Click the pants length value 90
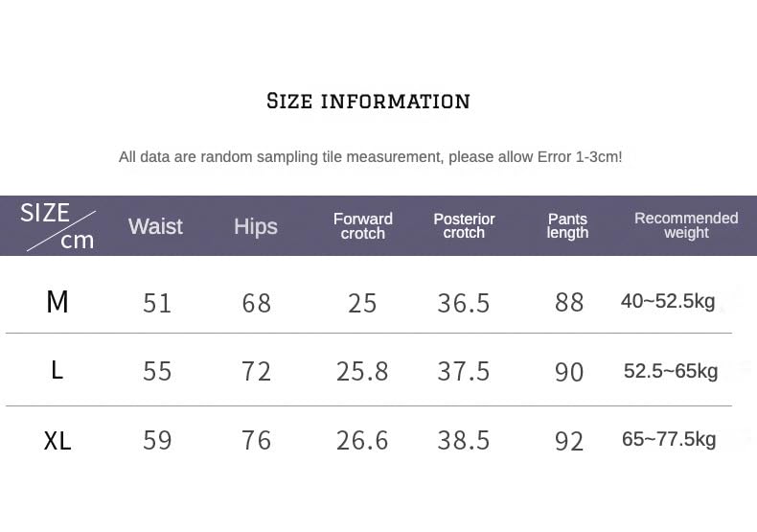 click(x=569, y=372)
